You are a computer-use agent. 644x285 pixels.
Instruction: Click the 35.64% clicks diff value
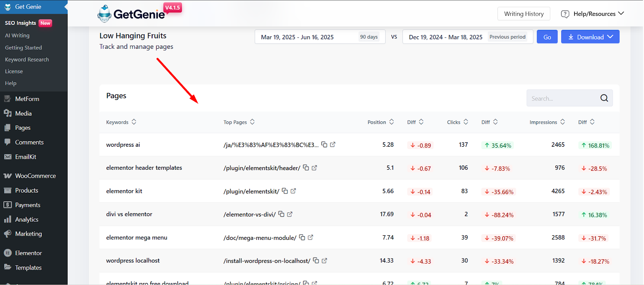coord(497,145)
